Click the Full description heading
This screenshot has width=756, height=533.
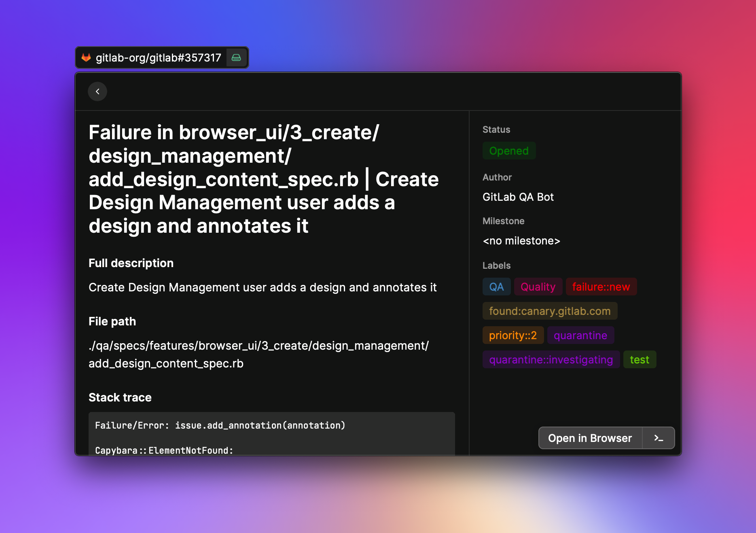coord(131,263)
